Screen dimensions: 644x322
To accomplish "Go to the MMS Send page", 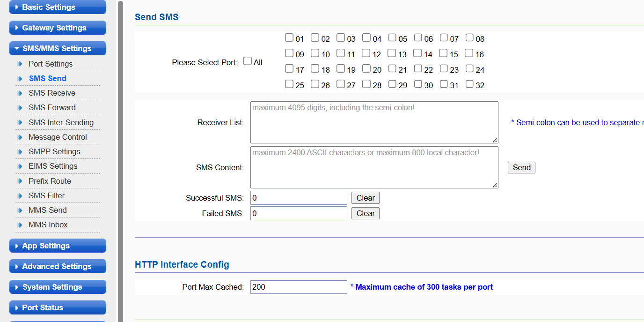I will click(x=47, y=210).
